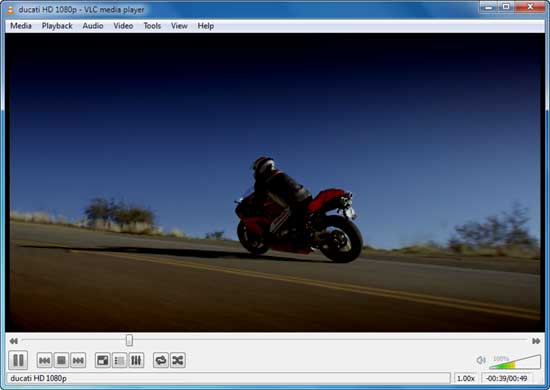This screenshot has width=550, height=390.
Task: Pause the video playback
Action: tap(18, 360)
